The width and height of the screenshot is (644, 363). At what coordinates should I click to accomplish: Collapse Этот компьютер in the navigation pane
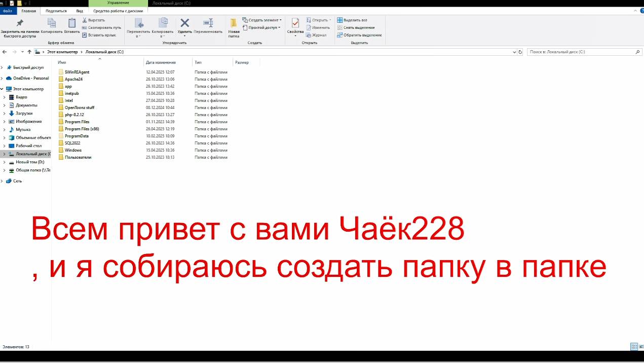(x=2, y=89)
